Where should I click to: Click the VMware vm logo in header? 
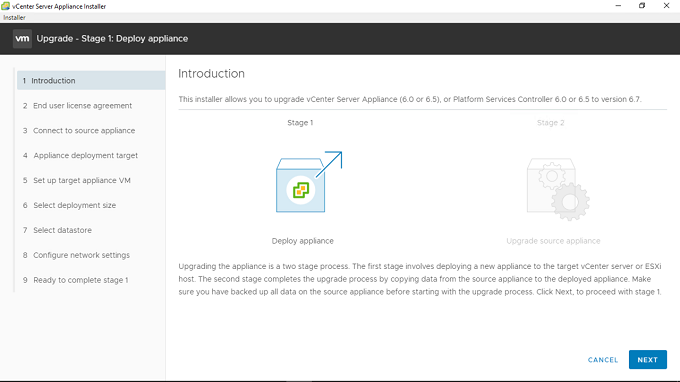22,39
